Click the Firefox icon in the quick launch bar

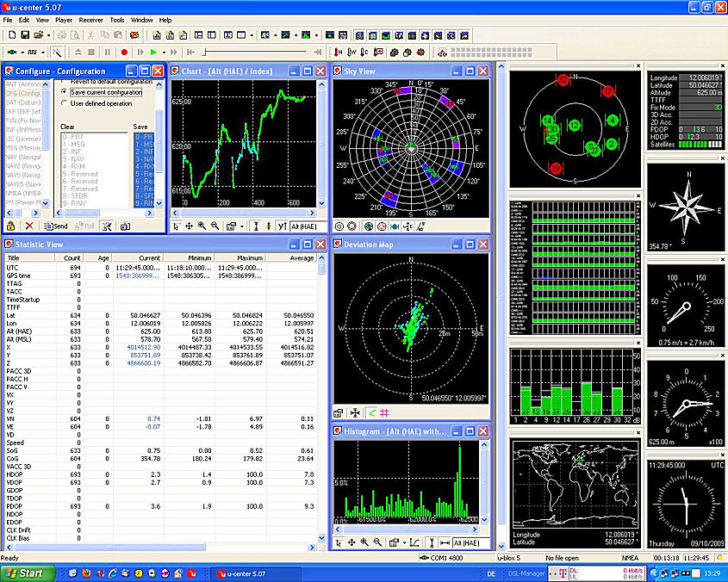[x=86, y=573]
